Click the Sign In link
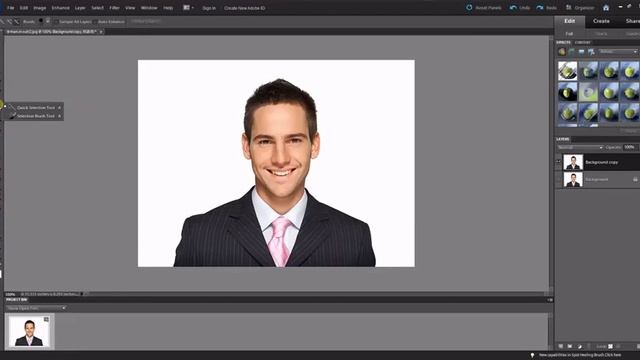This screenshot has height=360, width=640. coord(209,8)
